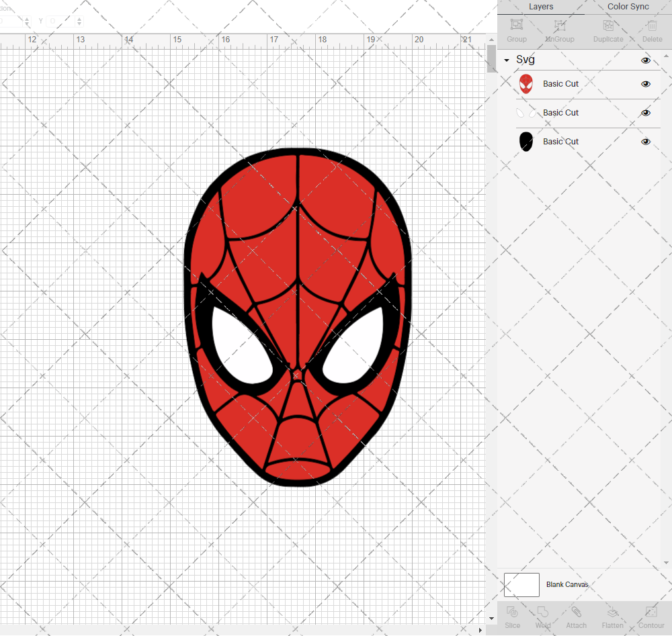672x636 pixels.
Task: Click the canvas vertical scrollbar thumb
Action: pos(492,58)
